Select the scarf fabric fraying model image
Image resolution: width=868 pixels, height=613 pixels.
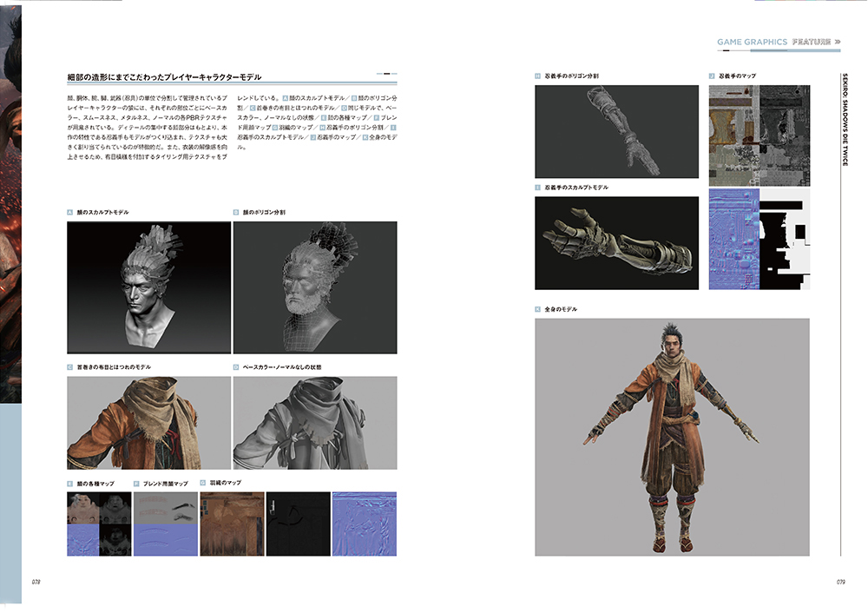pos(148,421)
